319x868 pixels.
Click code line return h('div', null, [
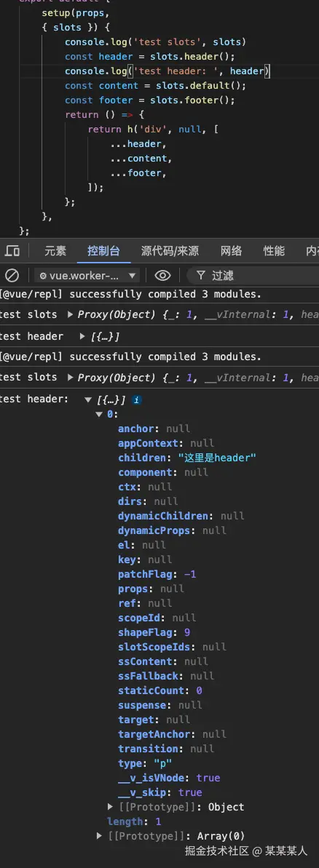[x=153, y=129]
